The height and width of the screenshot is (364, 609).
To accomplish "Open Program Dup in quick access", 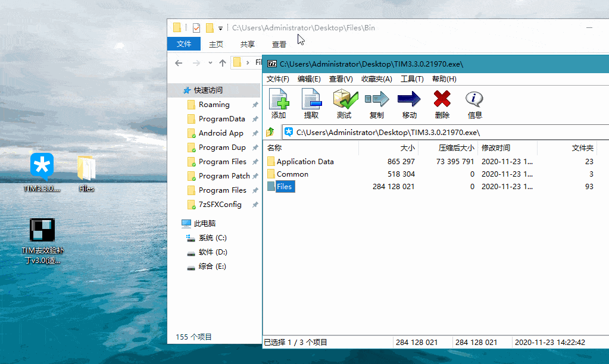I will 222,148.
